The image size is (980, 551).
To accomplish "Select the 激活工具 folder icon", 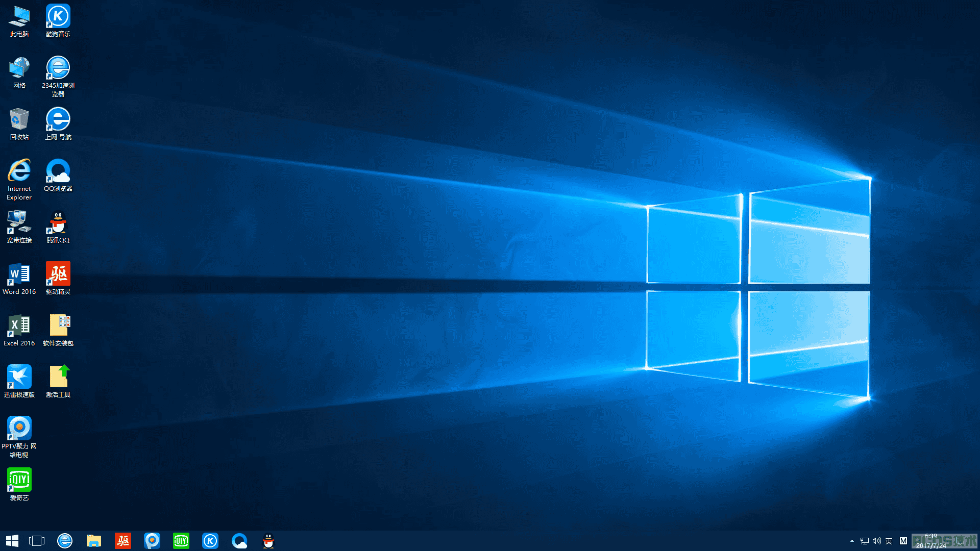I will (x=58, y=382).
